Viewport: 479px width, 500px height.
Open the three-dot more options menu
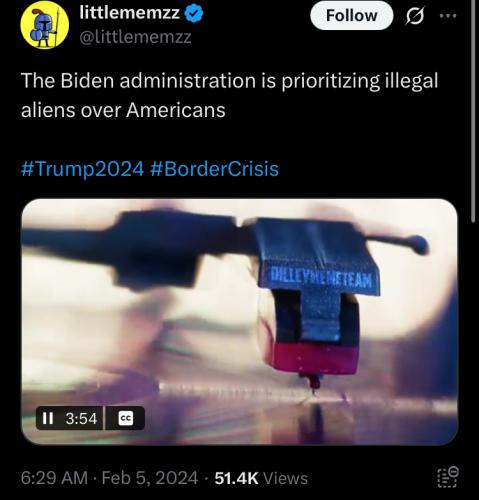[x=448, y=16]
